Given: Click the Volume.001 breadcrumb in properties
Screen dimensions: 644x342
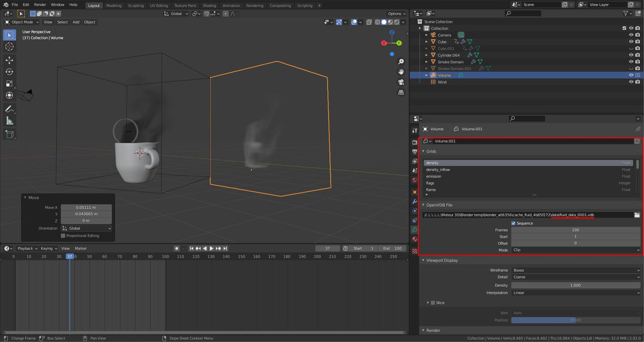Looking at the screenshot, I should (471, 129).
